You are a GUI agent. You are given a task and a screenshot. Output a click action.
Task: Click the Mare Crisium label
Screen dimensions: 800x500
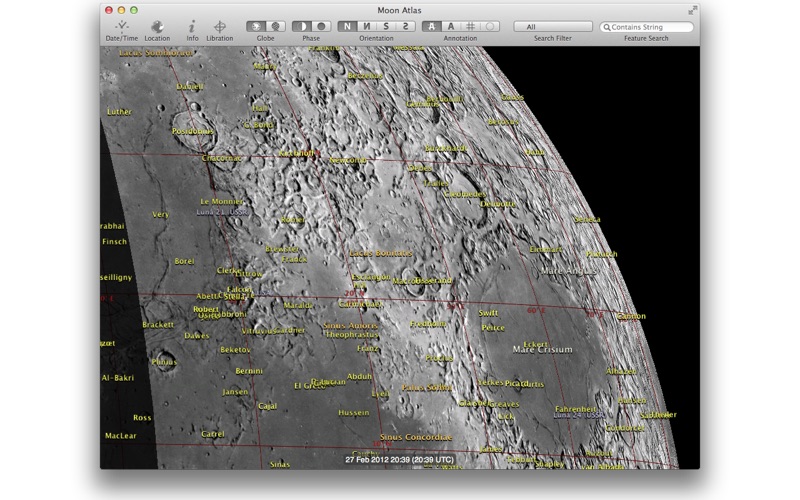542,350
